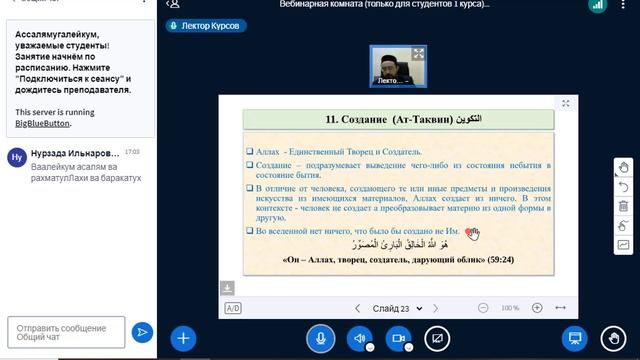Open the blue plus actions menu
640x360 pixels.
(x=183, y=338)
